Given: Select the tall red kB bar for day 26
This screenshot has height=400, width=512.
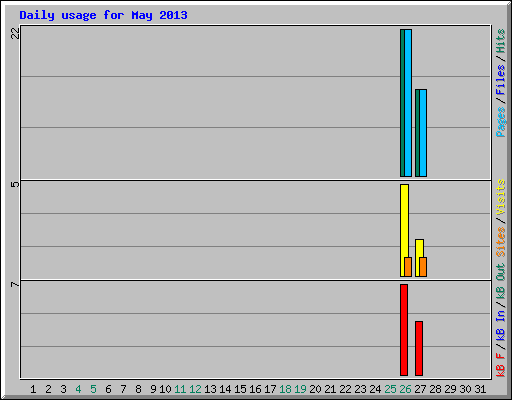Looking at the screenshot, I should [404, 330].
